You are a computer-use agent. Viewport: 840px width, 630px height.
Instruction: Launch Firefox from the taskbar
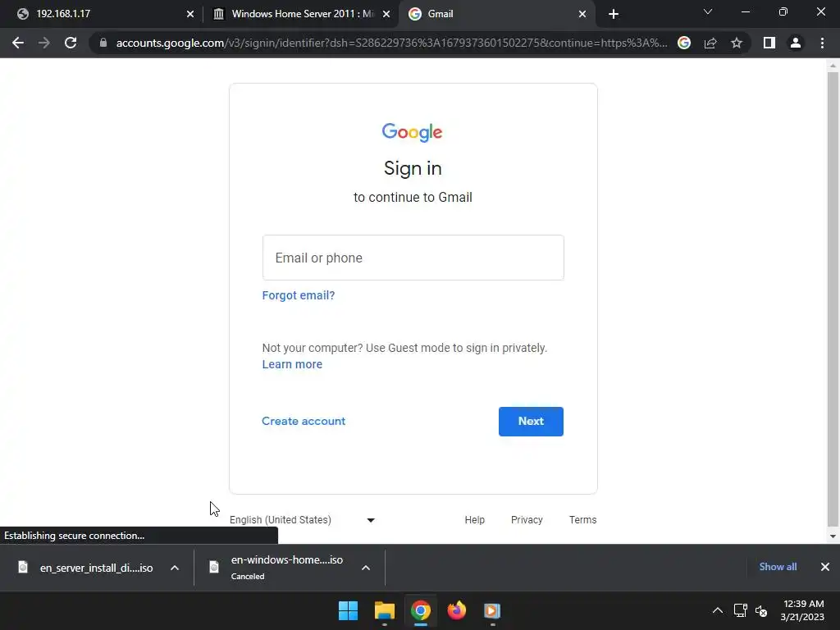click(x=456, y=610)
